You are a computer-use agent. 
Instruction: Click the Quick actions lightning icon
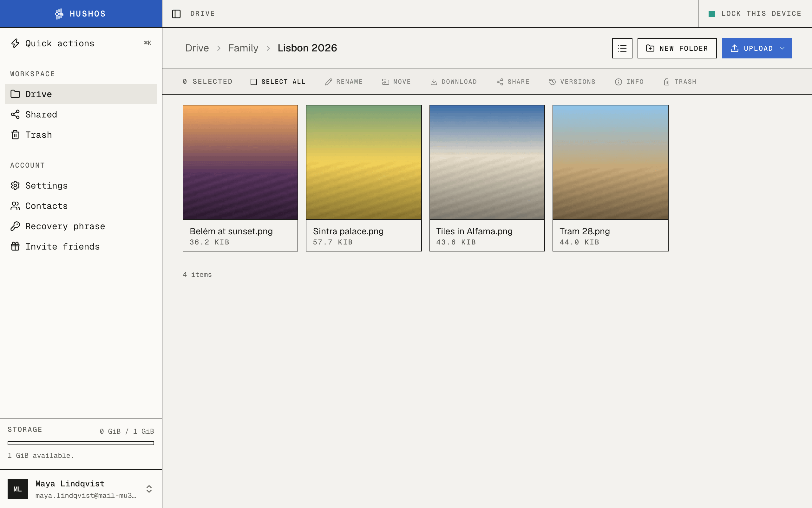(15, 43)
